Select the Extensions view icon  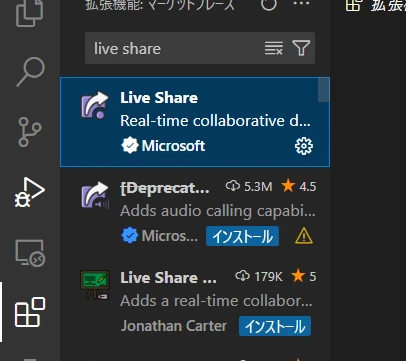coord(30,312)
